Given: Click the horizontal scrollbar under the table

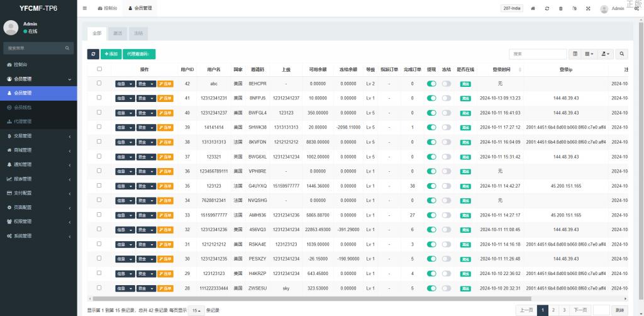Looking at the screenshot, I should click(314, 298).
